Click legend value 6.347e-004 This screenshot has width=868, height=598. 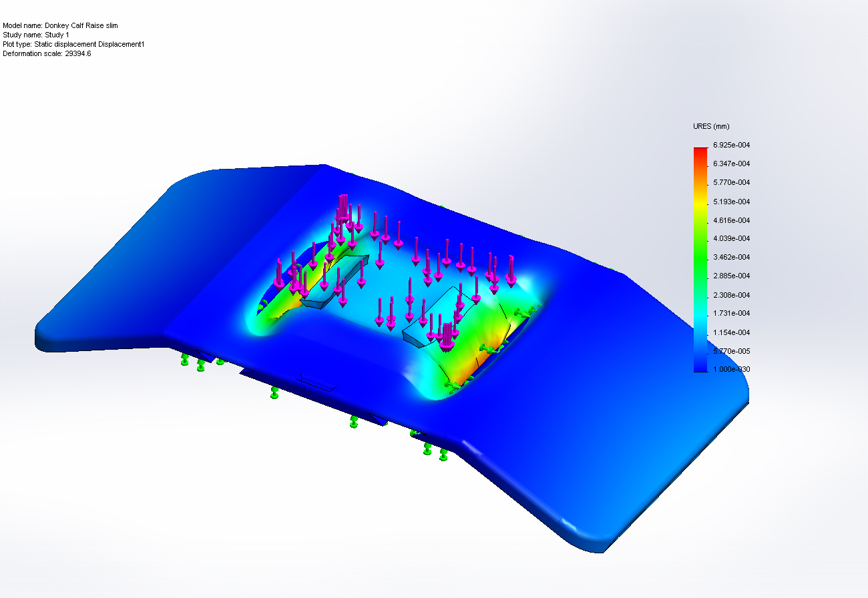(731, 164)
